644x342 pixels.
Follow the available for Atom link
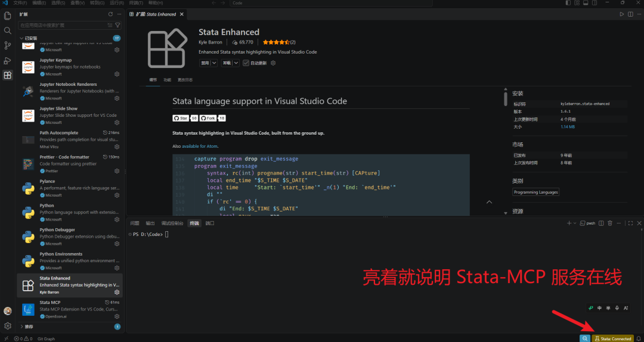click(200, 146)
